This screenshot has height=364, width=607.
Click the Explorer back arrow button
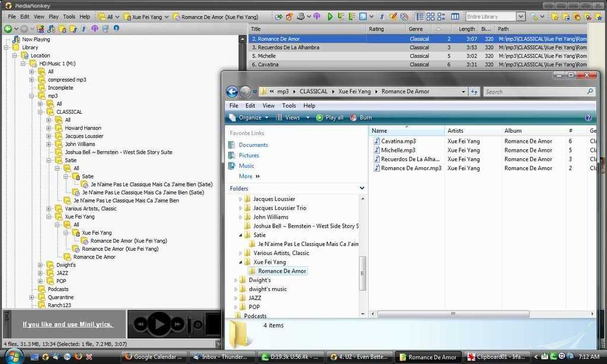pyautogui.click(x=232, y=92)
